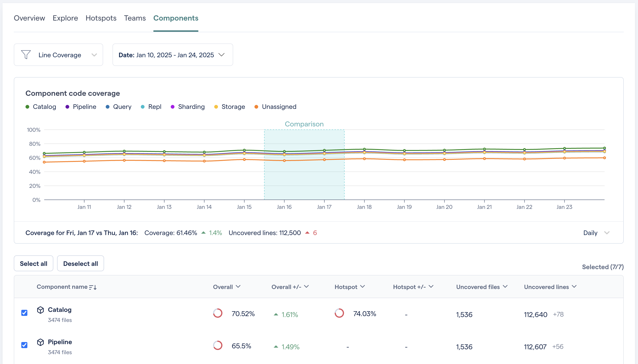Click the Unassigned legend dot

[256, 107]
